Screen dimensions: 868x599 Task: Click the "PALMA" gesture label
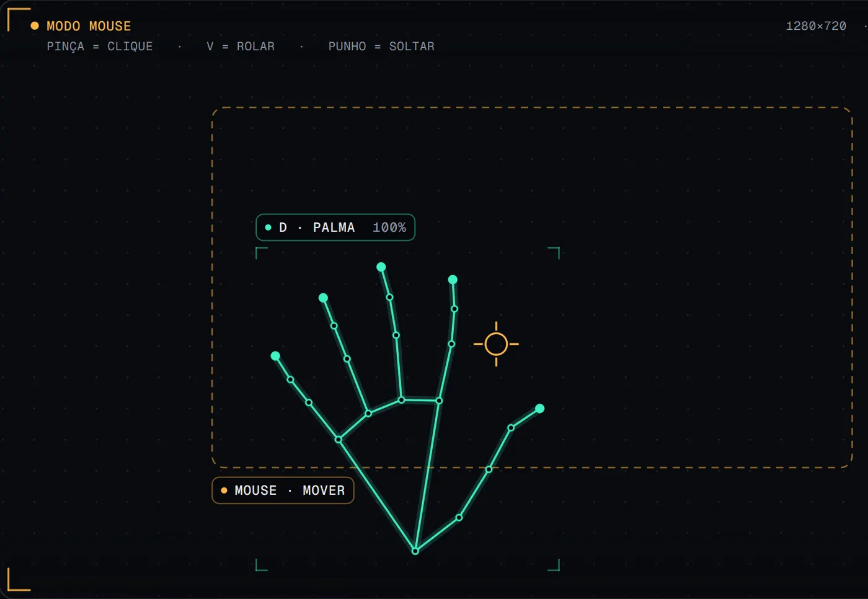(x=334, y=228)
